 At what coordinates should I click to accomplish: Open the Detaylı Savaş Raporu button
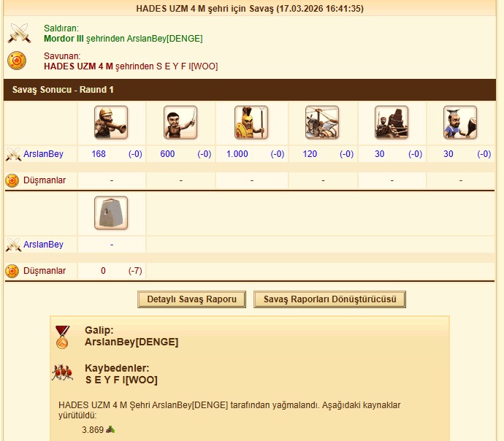click(191, 299)
